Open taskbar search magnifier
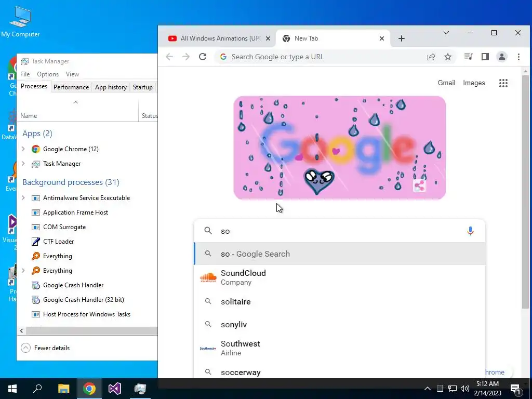This screenshot has height=399, width=532. [37, 389]
